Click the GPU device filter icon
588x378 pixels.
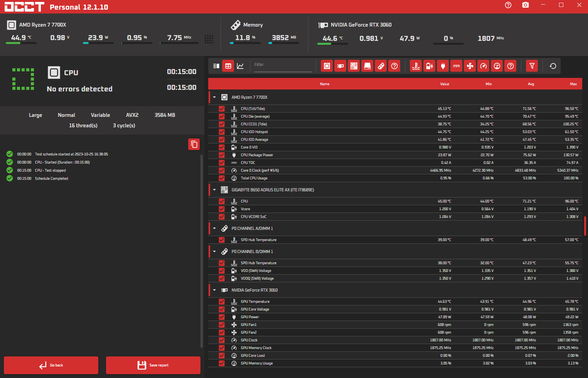point(340,66)
